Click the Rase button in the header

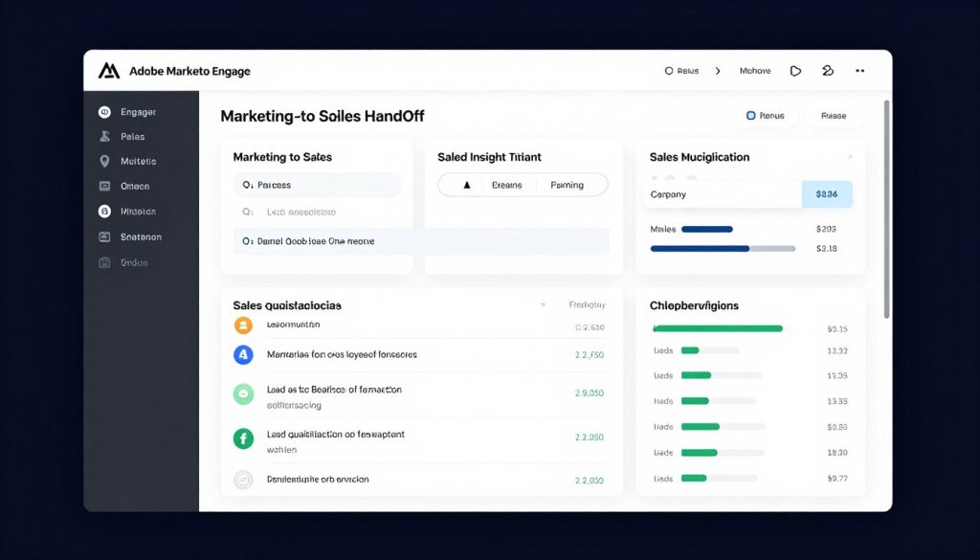(833, 114)
